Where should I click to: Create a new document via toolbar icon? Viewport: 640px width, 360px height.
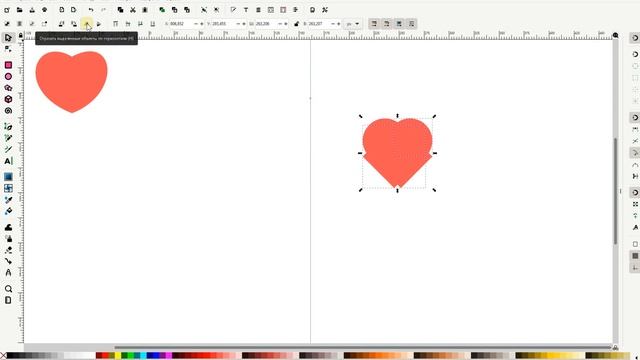point(7,10)
